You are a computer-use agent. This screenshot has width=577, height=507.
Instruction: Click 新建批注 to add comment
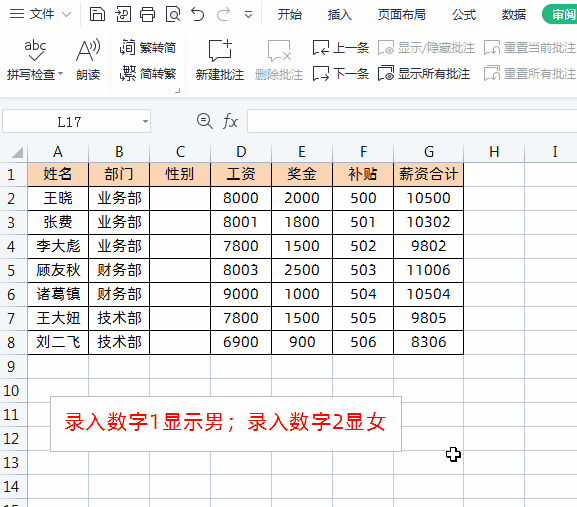tap(220, 60)
